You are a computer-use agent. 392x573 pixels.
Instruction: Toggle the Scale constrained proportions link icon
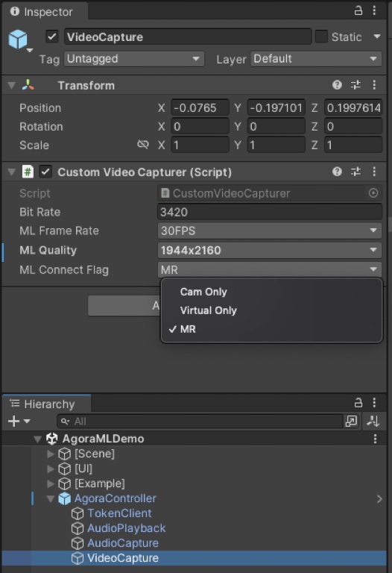(x=142, y=145)
